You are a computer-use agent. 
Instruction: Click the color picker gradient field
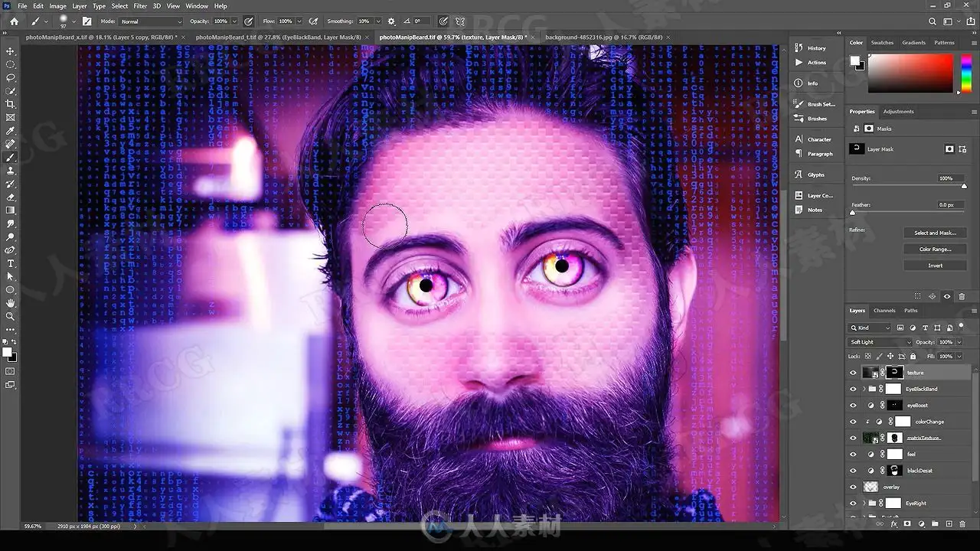[x=910, y=74]
